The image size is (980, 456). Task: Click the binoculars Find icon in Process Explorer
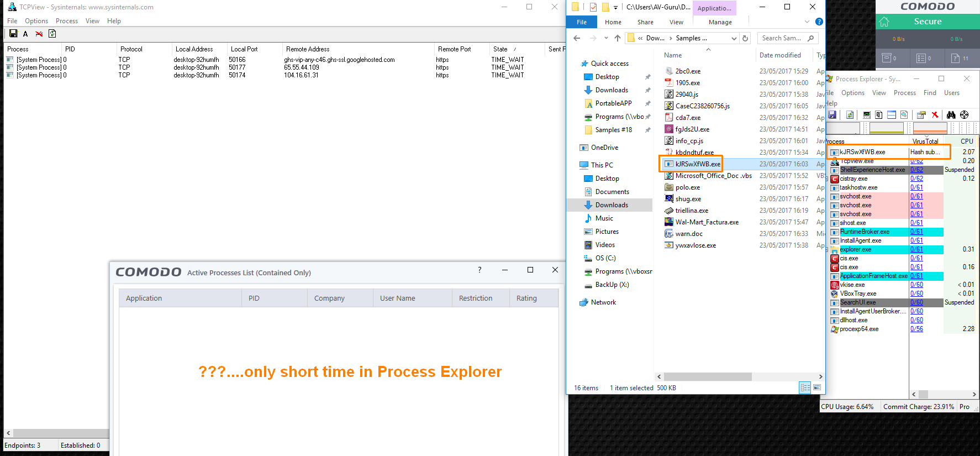951,115
